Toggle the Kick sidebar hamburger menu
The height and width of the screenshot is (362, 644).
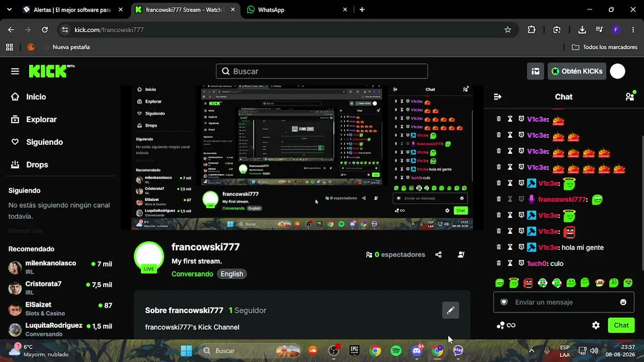15,71
